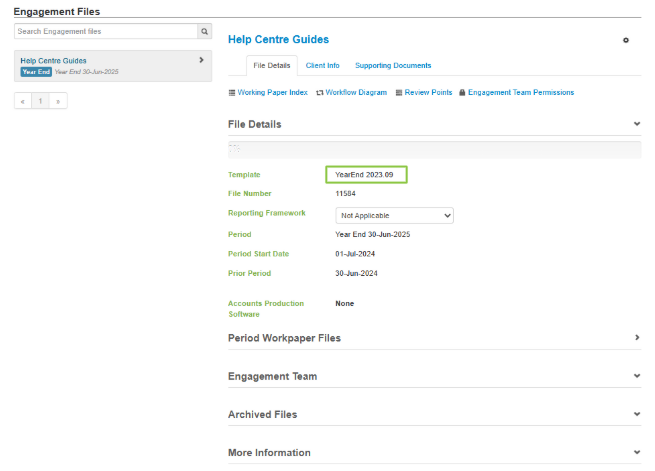Collapse the File Details section

coord(637,124)
